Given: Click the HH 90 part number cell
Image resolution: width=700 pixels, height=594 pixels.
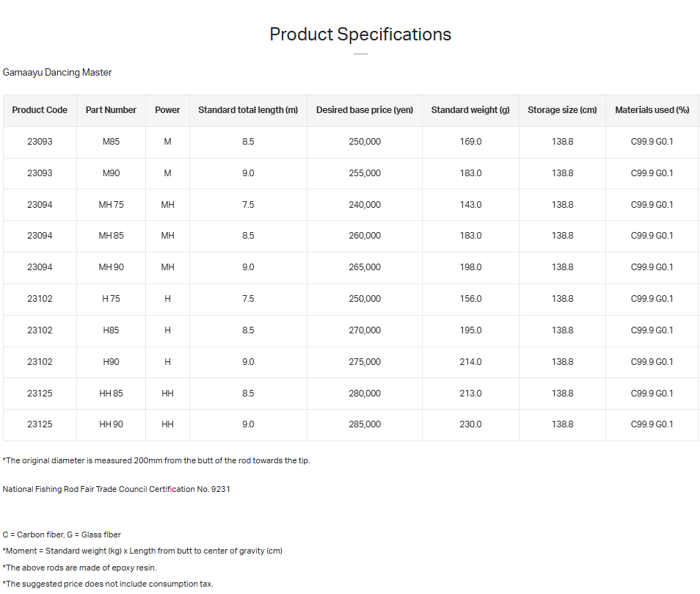Looking at the screenshot, I should point(111,424).
